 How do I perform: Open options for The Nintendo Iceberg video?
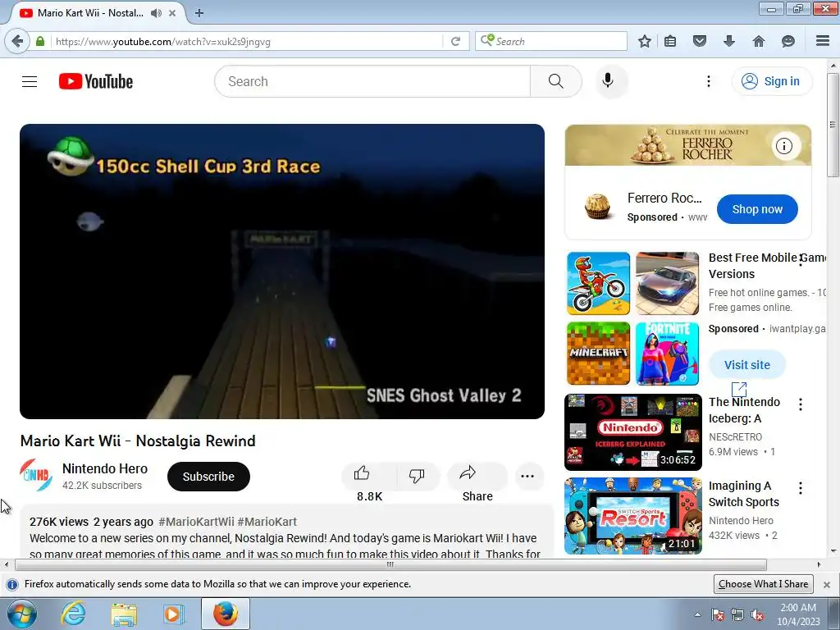click(x=801, y=404)
